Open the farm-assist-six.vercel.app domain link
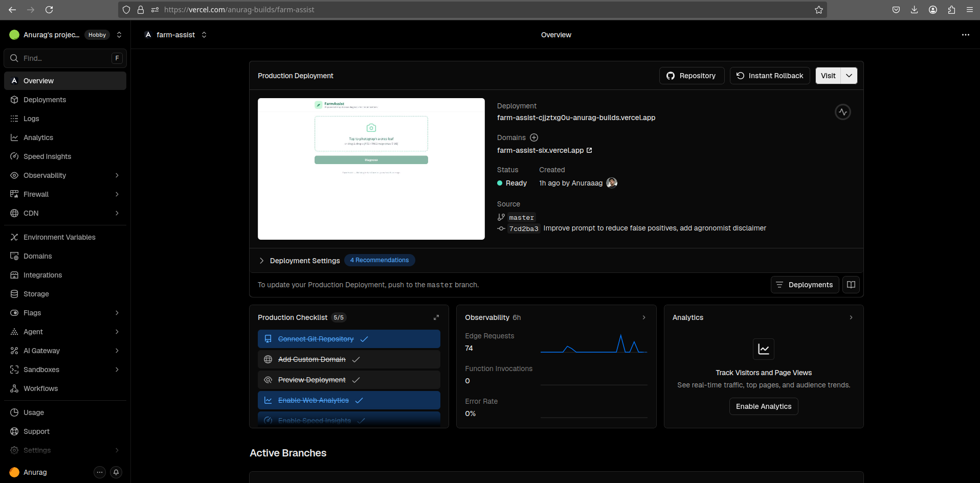 (x=540, y=150)
